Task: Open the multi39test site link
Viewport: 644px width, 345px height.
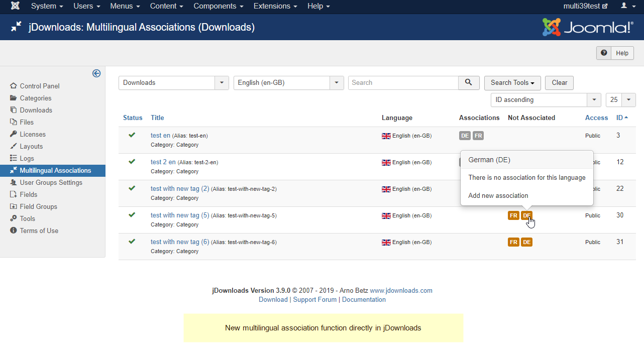Action: point(586,6)
